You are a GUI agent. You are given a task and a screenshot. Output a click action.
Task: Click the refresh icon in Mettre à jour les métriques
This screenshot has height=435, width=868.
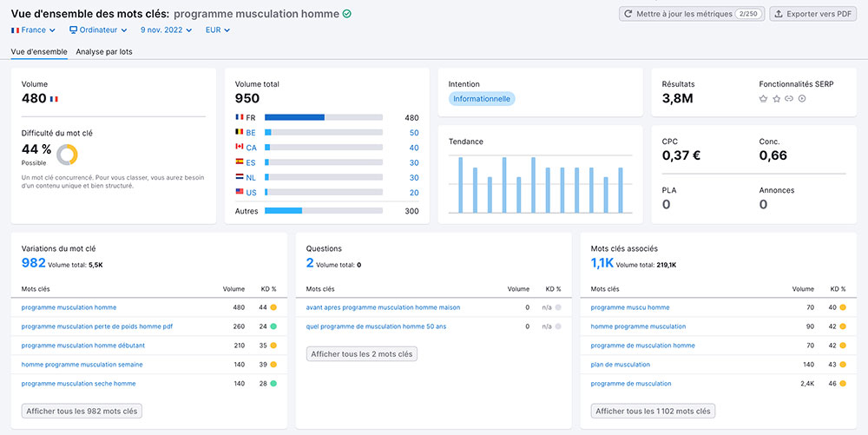tap(628, 14)
